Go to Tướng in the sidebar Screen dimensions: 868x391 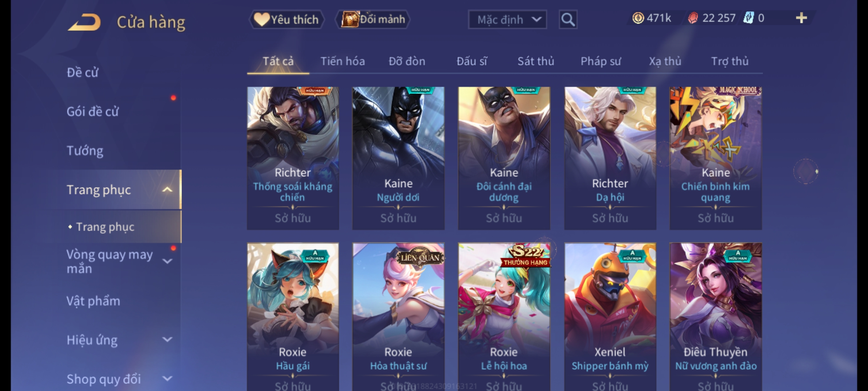[x=85, y=151]
